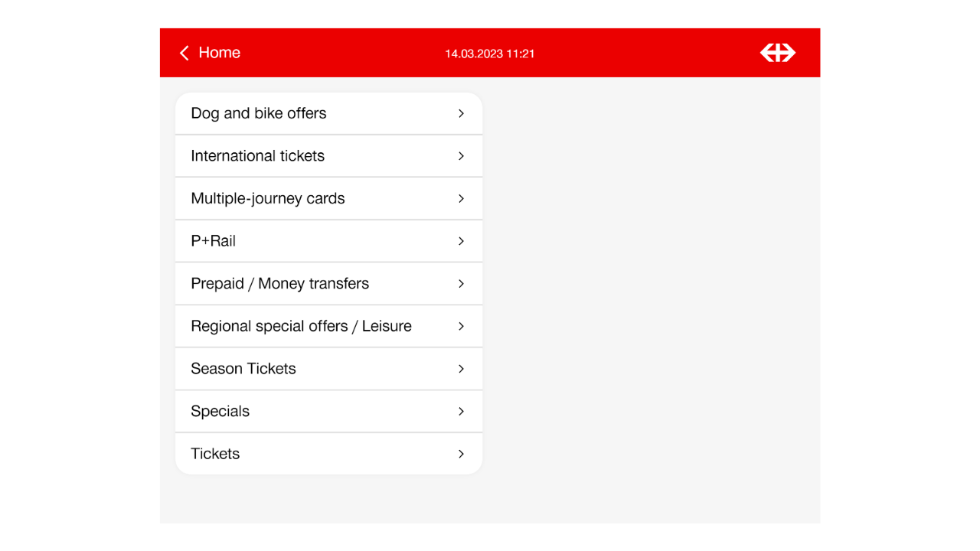Click the date and time display

tap(489, 54)
